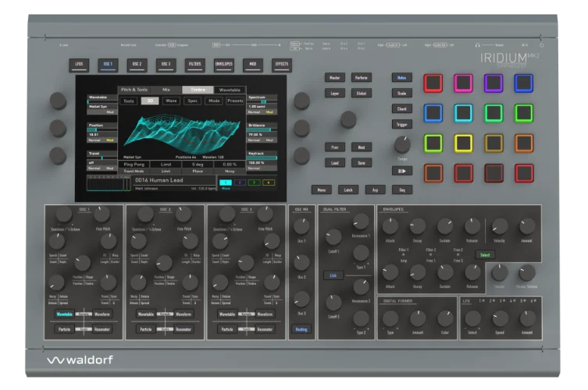
Task: Tap the magenta pad in the top row
Action: tap(464, 83)
